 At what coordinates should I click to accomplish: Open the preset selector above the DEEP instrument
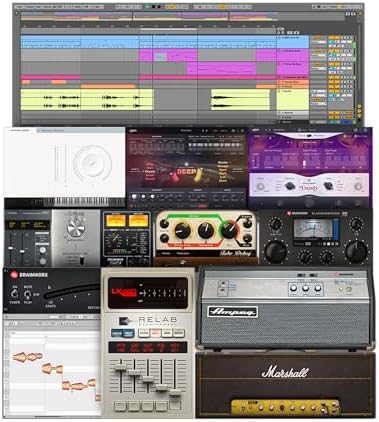[x=186, y=130]
